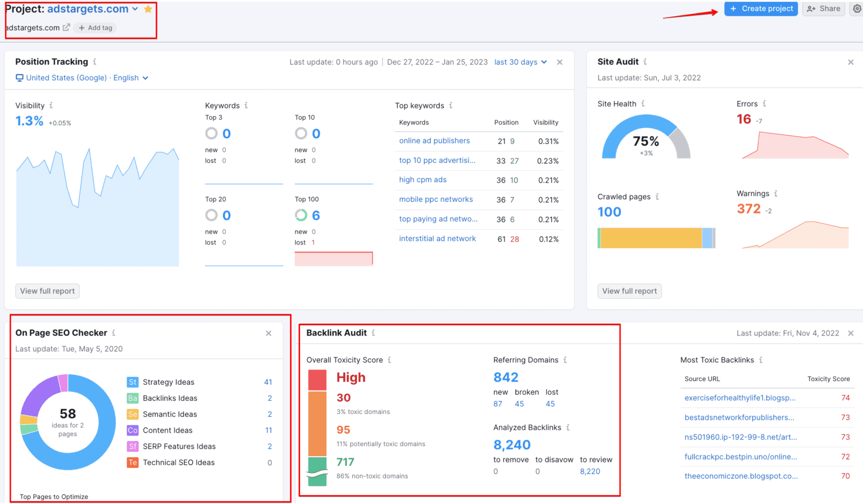
Task: Click the Add tag button
Action: 94,27
